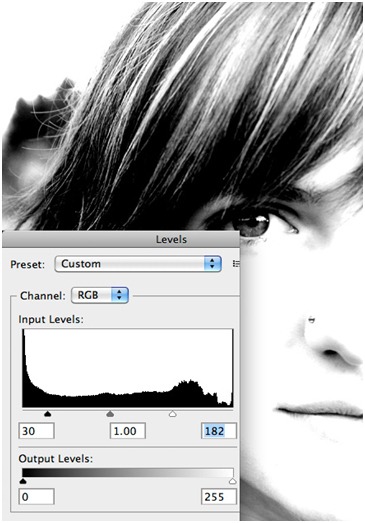The image size is (365, 523).
Task: Click the Levels dialog title bar
Action: (x=121, y=239)
